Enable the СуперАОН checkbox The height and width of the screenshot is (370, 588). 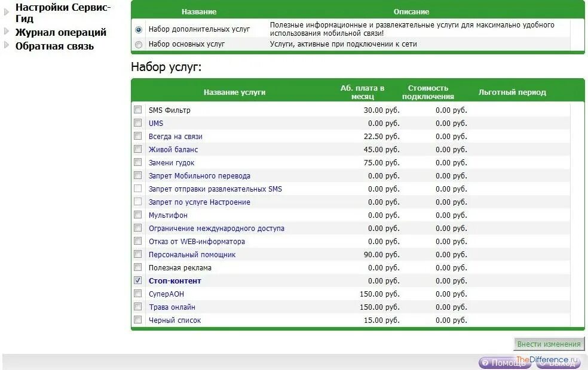click(137, 293)
